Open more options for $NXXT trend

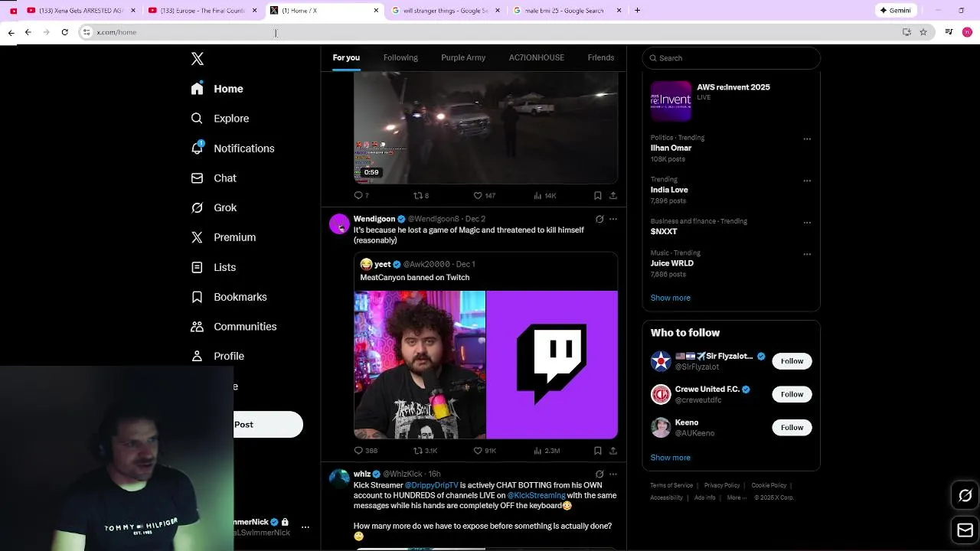[807, 223]
